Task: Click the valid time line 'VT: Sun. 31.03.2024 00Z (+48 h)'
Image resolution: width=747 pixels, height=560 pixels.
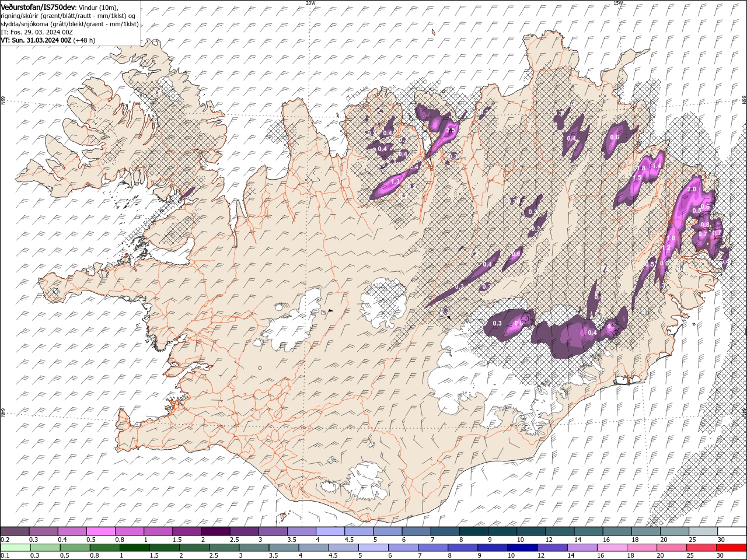Action: (48, 40)
